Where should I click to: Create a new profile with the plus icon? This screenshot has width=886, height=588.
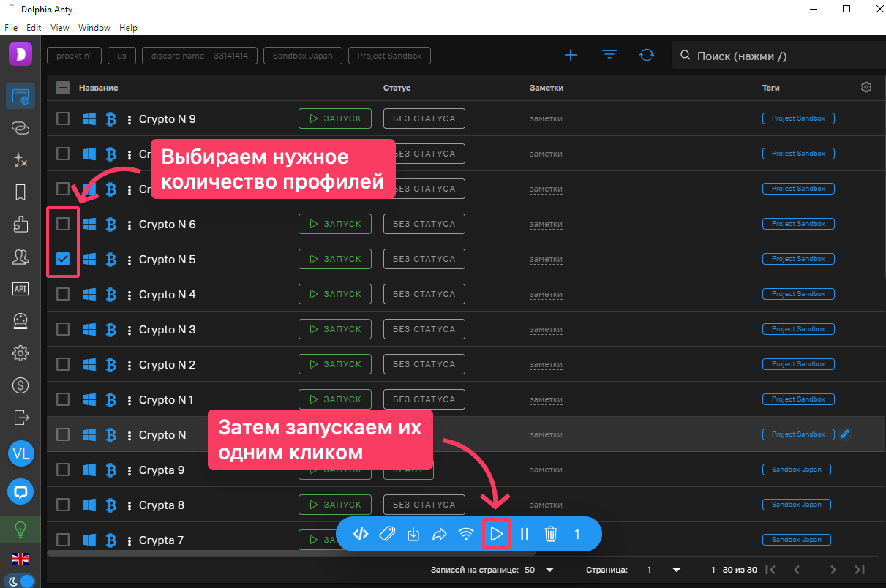tap(571, 55)
